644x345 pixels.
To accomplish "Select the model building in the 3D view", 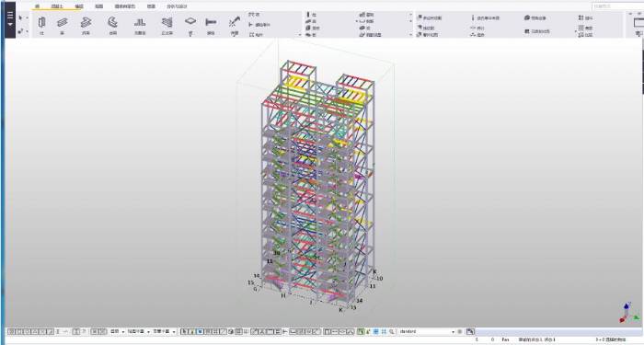I will pyautogui.click(x=318, y=185).
